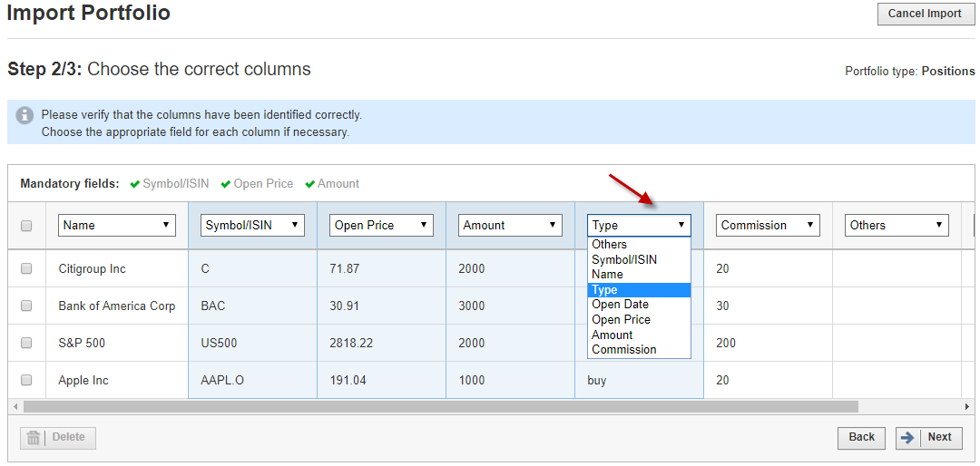Open the Commission column dropdown
980x466 pixels.
(768, 226)
